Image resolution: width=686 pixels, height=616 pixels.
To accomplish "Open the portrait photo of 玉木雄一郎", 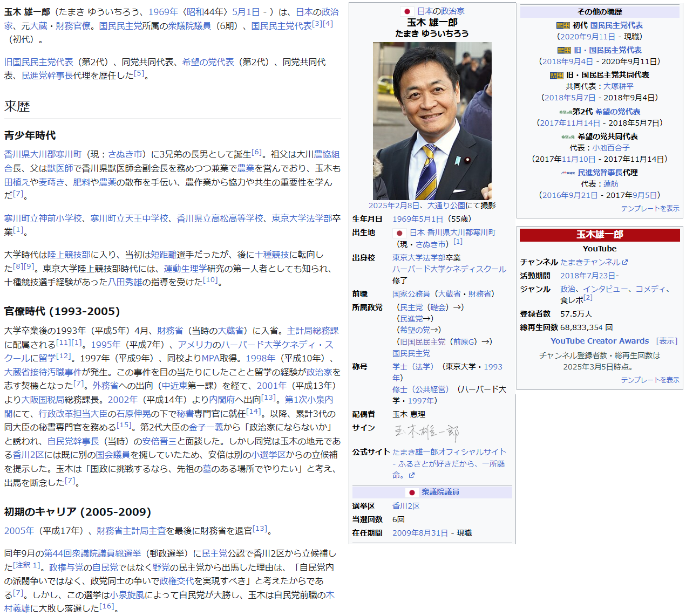I will point(432,121).
